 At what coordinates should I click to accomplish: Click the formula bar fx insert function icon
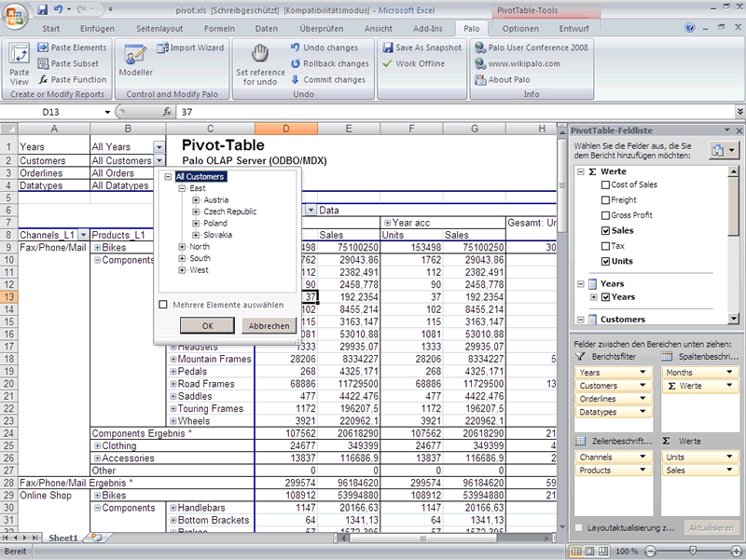[167, 112]
